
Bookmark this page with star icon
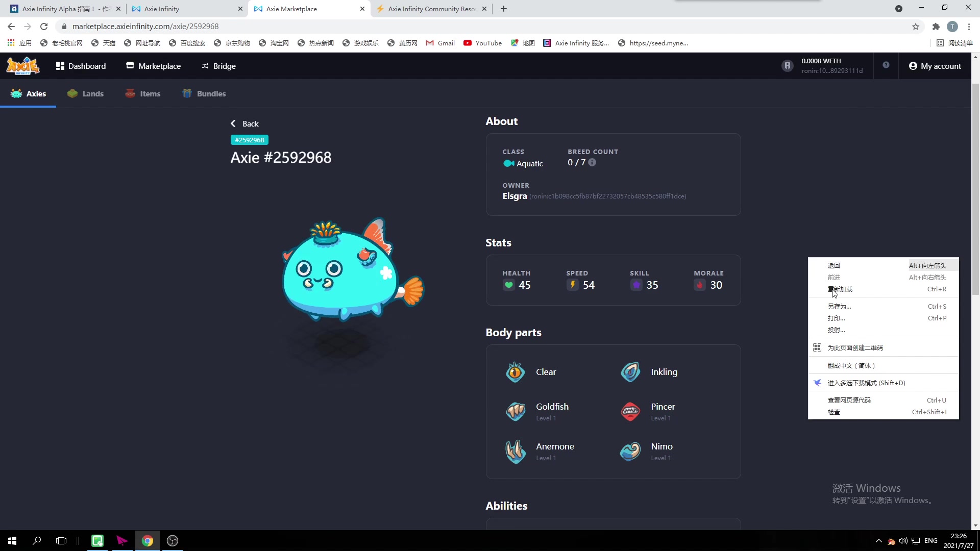(x=916, y=27)
